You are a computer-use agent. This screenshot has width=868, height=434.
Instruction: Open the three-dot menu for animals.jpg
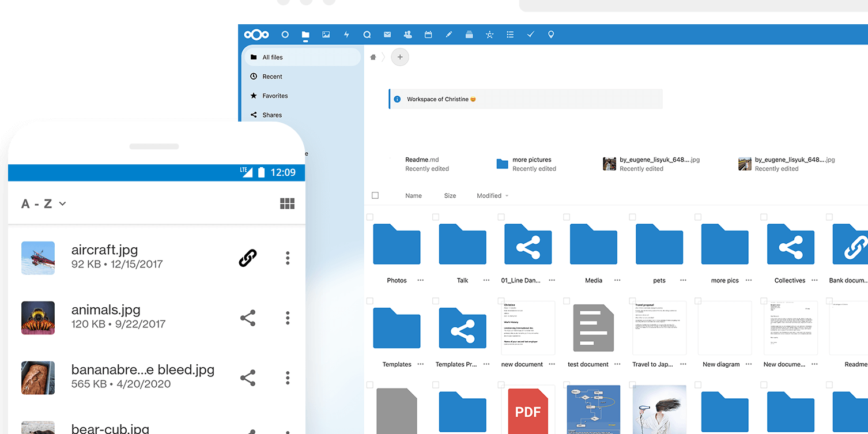(x=287, y=318)
